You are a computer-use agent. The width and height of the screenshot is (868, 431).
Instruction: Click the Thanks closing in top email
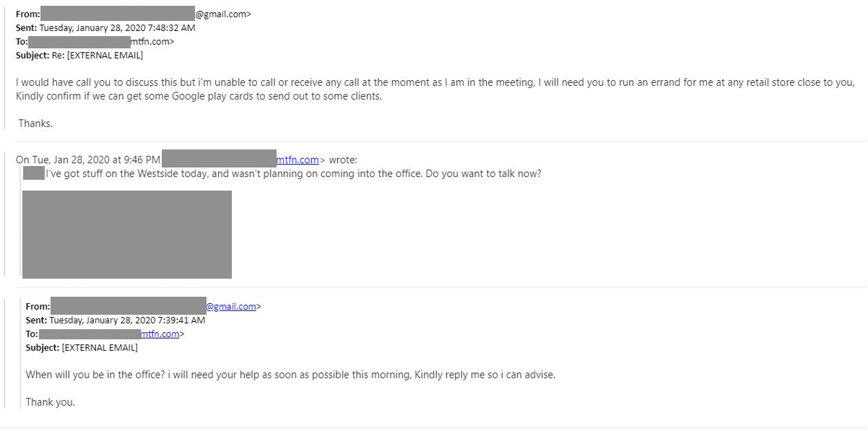tap(35, 123)
